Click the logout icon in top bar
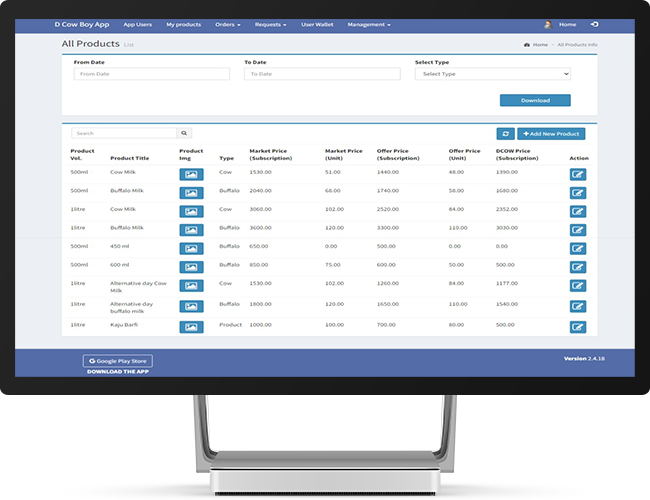The width and height of the screenshot is (650, 500). pyautogui.click(x=594, y=24)
